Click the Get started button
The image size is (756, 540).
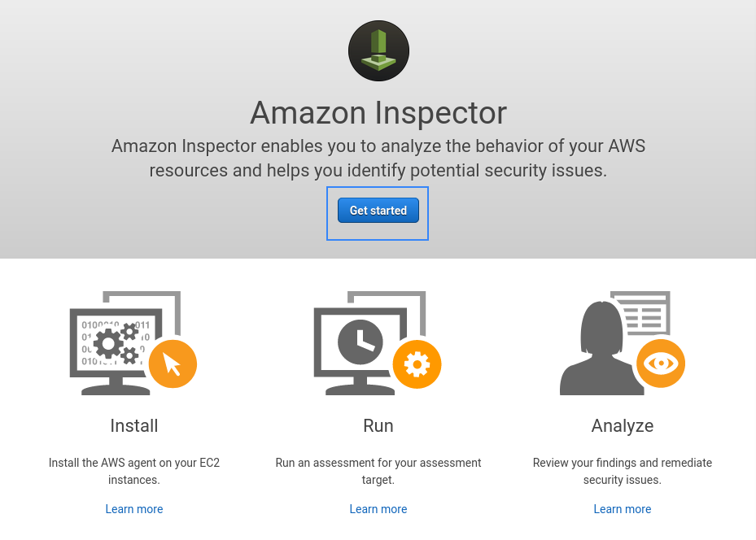point(378,211)
